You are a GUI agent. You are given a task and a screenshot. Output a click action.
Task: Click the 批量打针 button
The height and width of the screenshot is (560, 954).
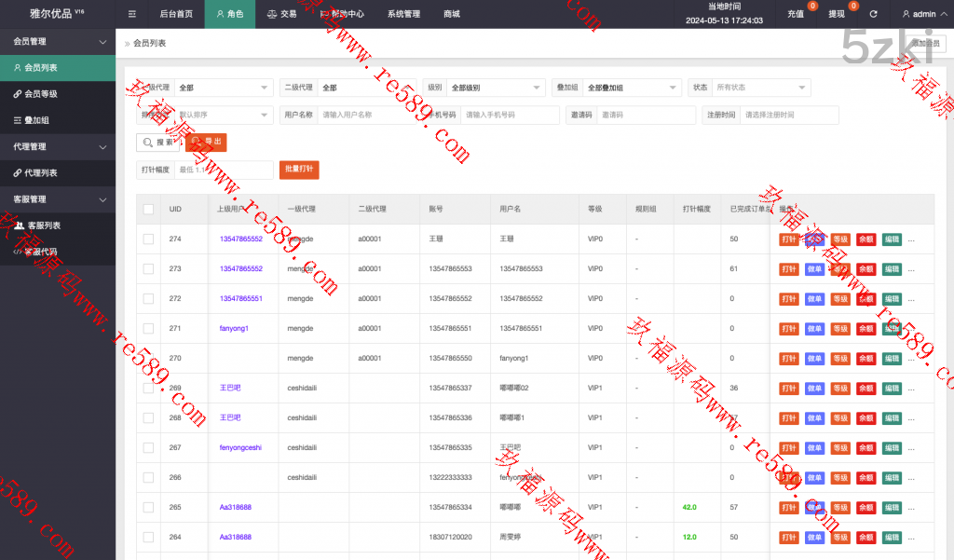point(299,170)
